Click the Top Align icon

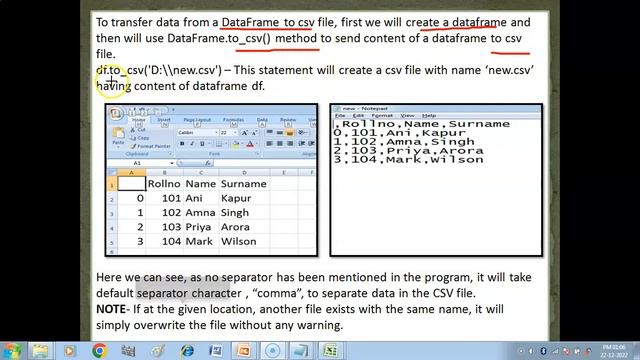click(x=269, y=132)
